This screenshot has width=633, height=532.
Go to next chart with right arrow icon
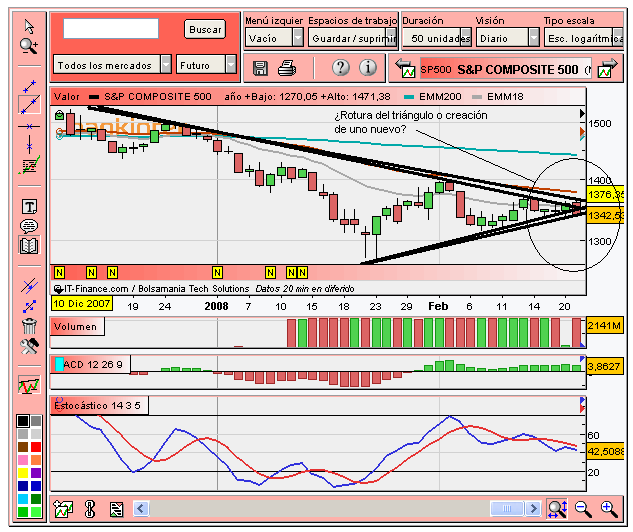coord(608,68)
